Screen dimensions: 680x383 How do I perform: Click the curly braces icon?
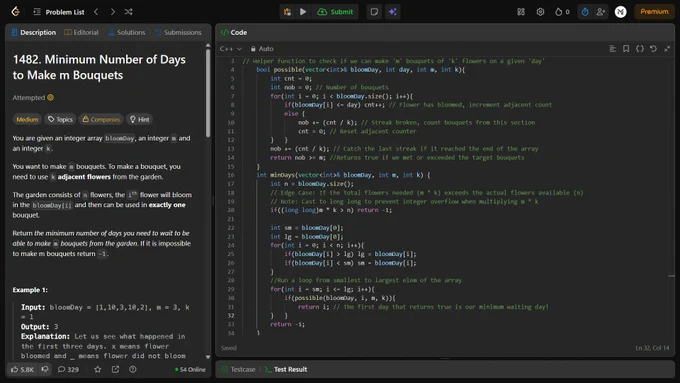point(640,49)
